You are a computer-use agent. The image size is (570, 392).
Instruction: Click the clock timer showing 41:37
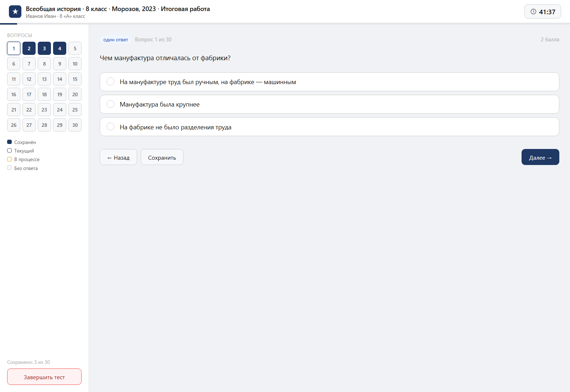tap(543, 11)
